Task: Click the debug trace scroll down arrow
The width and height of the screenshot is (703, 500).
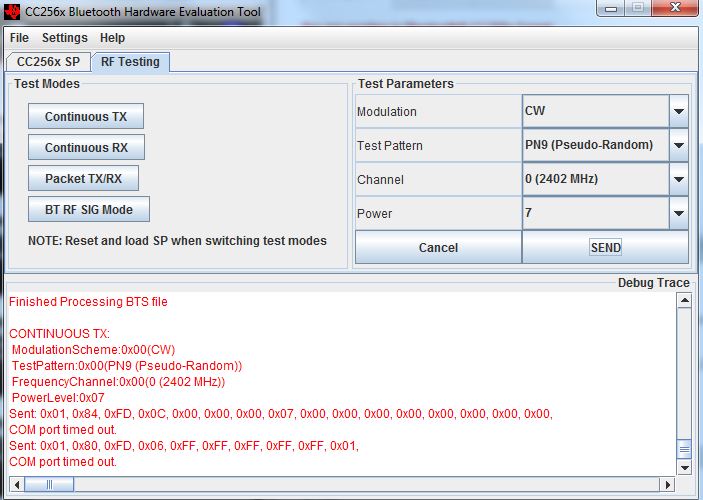Action: [x=684, y=468]
